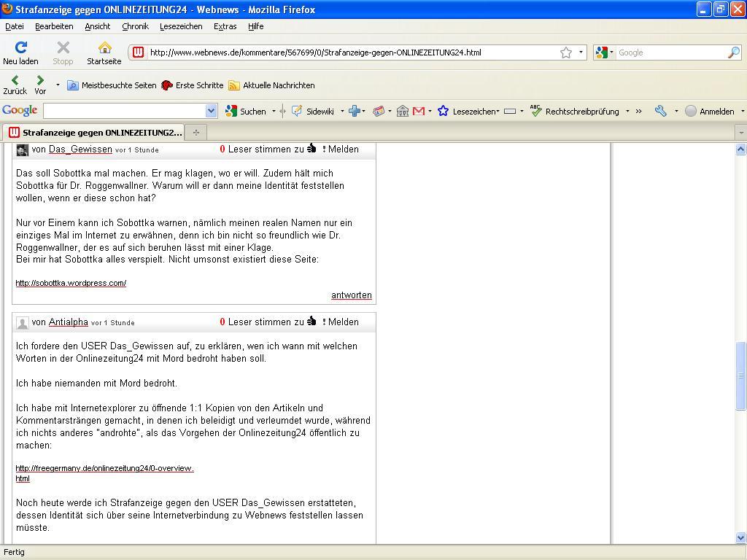The width and height of the screenshot is (747, 560).
Task: Open Gmail icon in Google toolbar
Action: coord(419,111)
